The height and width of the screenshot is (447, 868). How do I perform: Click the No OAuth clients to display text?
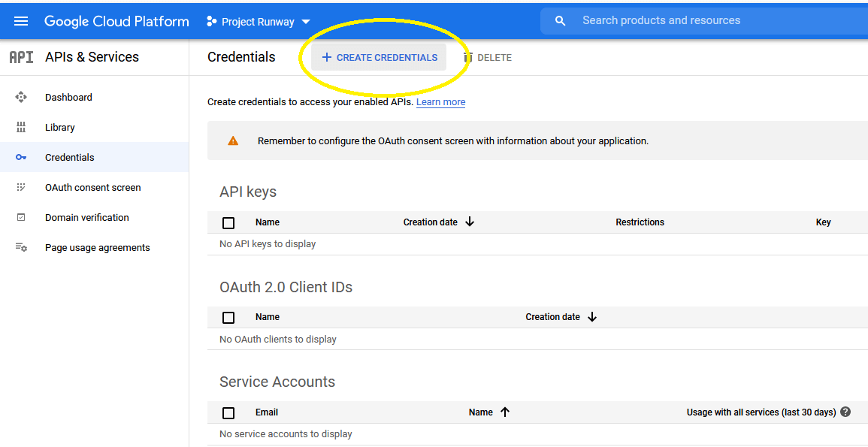pyautogui.click(x=278, y=339)
